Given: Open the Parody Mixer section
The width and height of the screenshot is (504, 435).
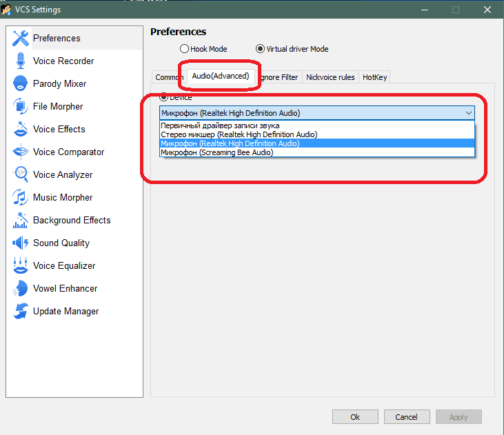Looking at the screenshot, I should coord(59,83).
